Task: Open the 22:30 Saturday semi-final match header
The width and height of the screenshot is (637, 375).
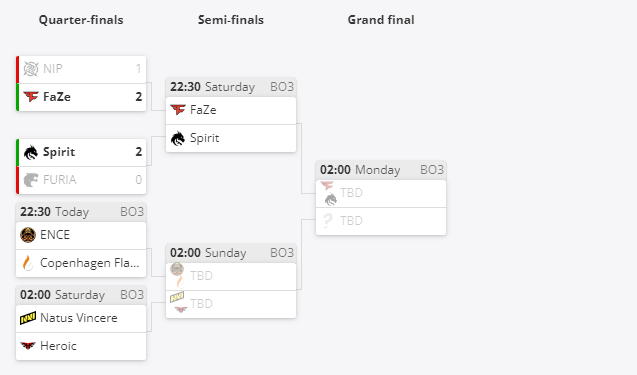Action: 231,87
